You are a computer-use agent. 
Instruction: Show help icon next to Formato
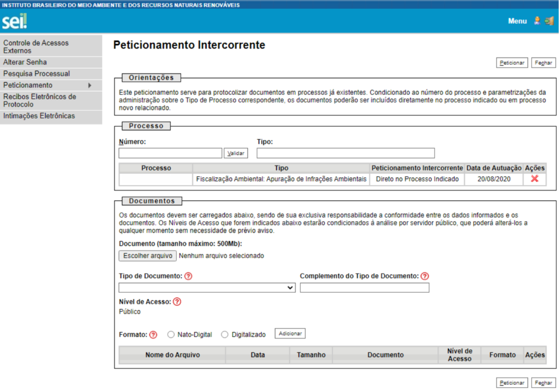[153, 334]
